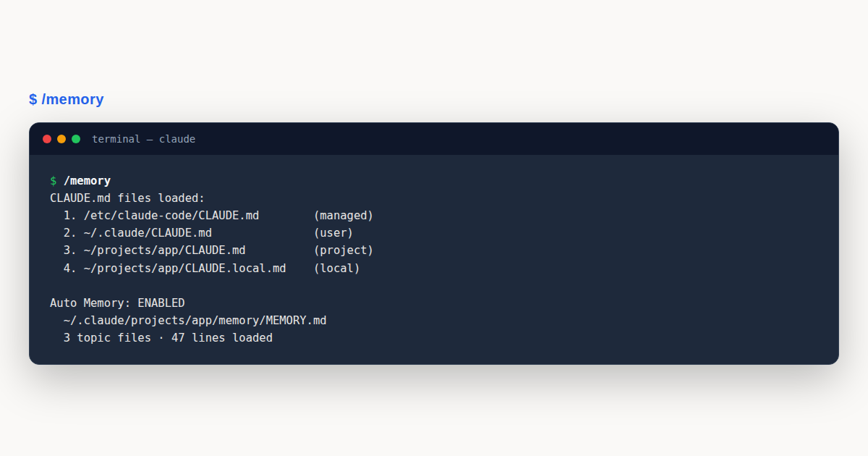Click the green $ prompt symbol
The width and height of the screenshot is (868, 456).
(x=54, y=181)
